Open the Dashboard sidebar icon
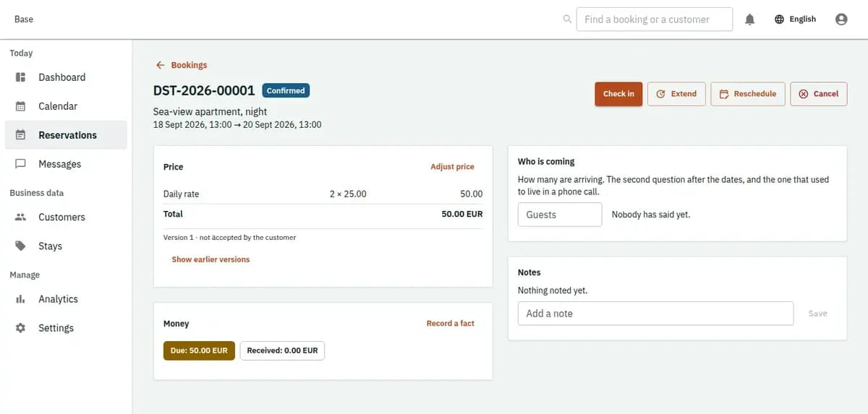The height and width of the screenshot is (414, 868). (21, 77)
